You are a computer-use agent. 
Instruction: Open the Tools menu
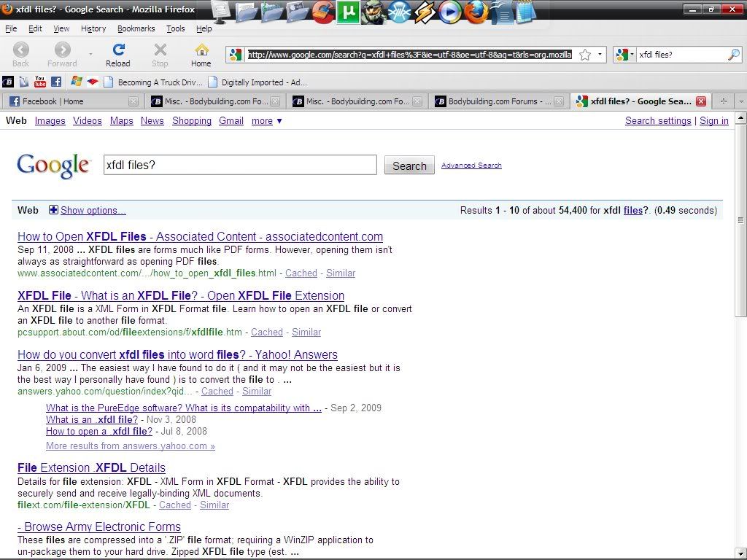click(175, 28)
